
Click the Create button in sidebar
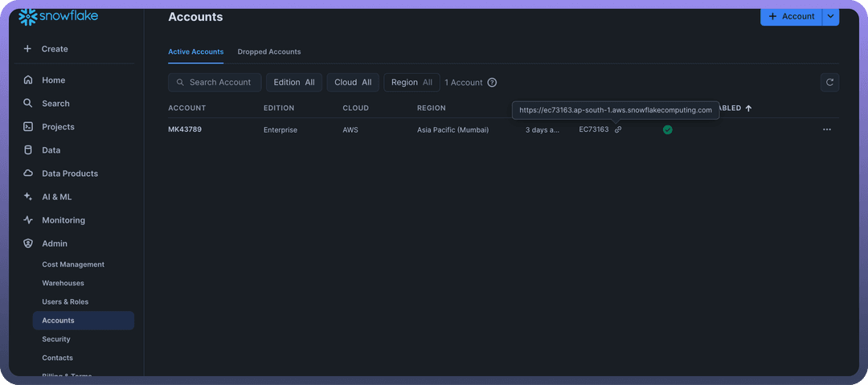[x=55, y=49]
